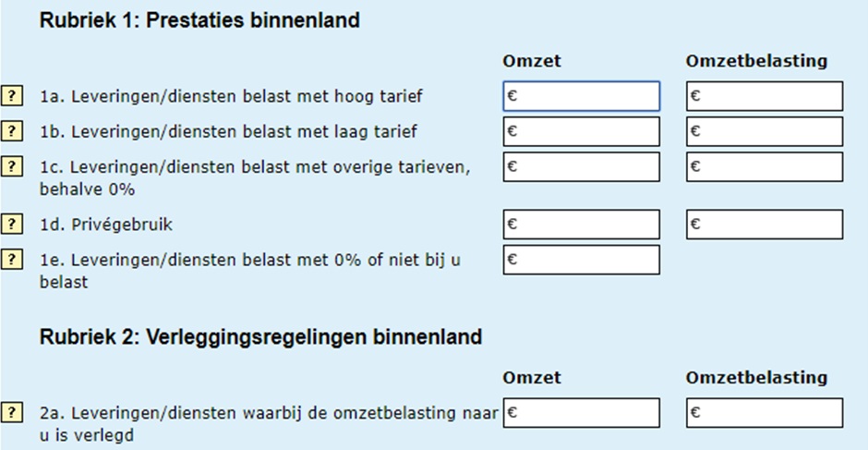Open the help icon beside 1b laag tarief
The width and height of the screenshot is (868, 450).
(x=12, y=130)
